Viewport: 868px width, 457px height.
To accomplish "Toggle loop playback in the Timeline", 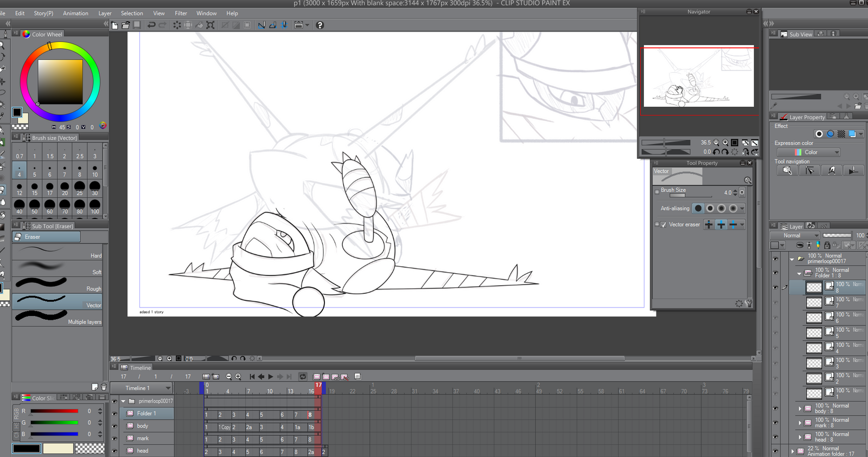I will pyautogui.click(x=303, y=376).
